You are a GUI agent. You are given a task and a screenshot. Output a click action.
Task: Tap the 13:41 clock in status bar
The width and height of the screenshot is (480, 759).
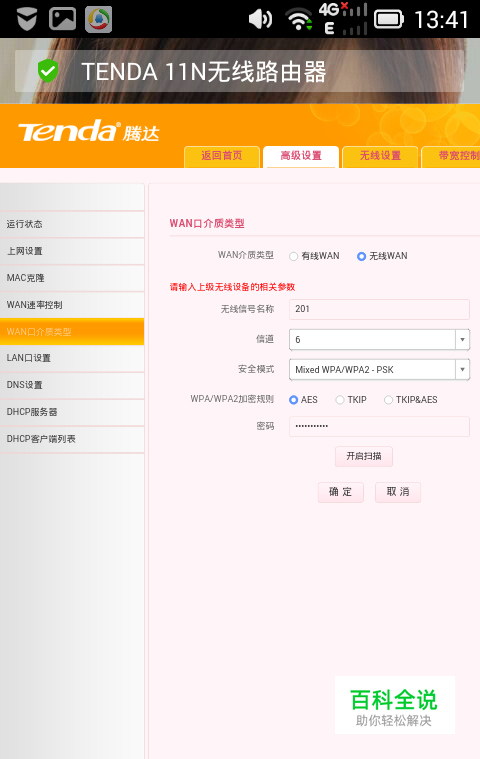[441, 20]
